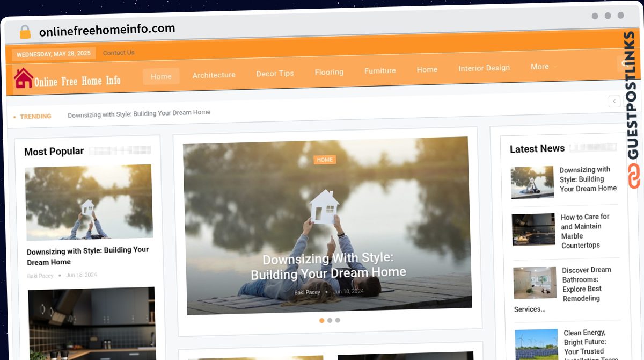Click the onlinefreehomeinfo.com address text
The height and width of the screenshot is (360, 644).
point(107,30)
